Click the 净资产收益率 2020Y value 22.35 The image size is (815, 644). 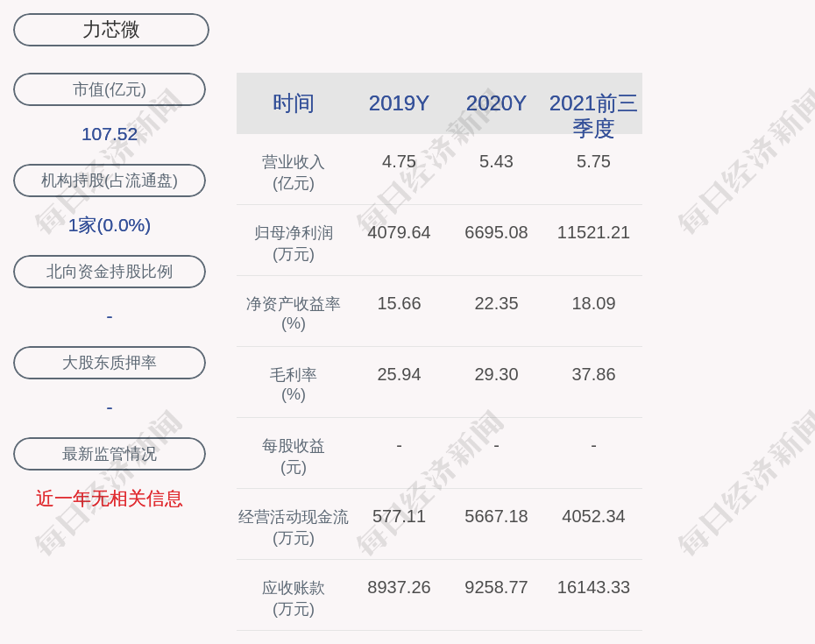pyautogui.click(x=496, y=304)
